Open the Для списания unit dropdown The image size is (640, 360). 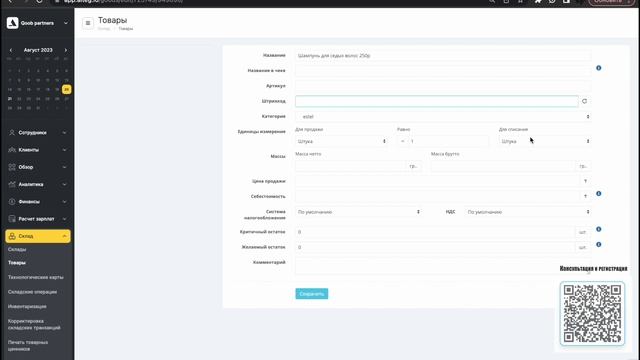tap(544, 141)
